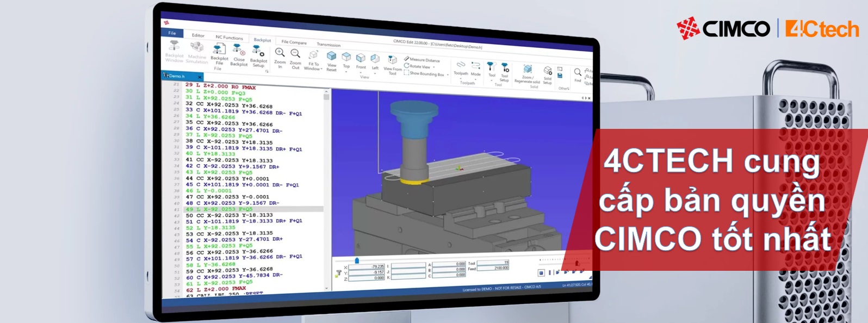Switch to the NC Functions tab

tap(229, 38)
